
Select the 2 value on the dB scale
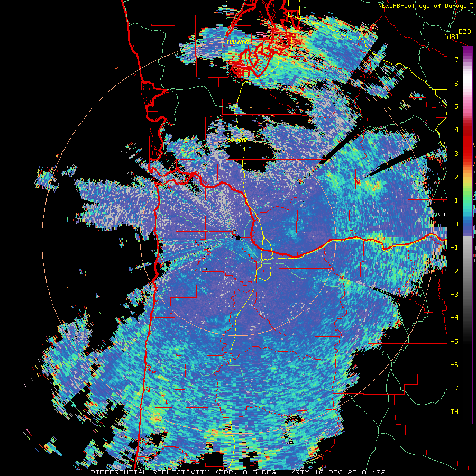[x=456, y=177]
